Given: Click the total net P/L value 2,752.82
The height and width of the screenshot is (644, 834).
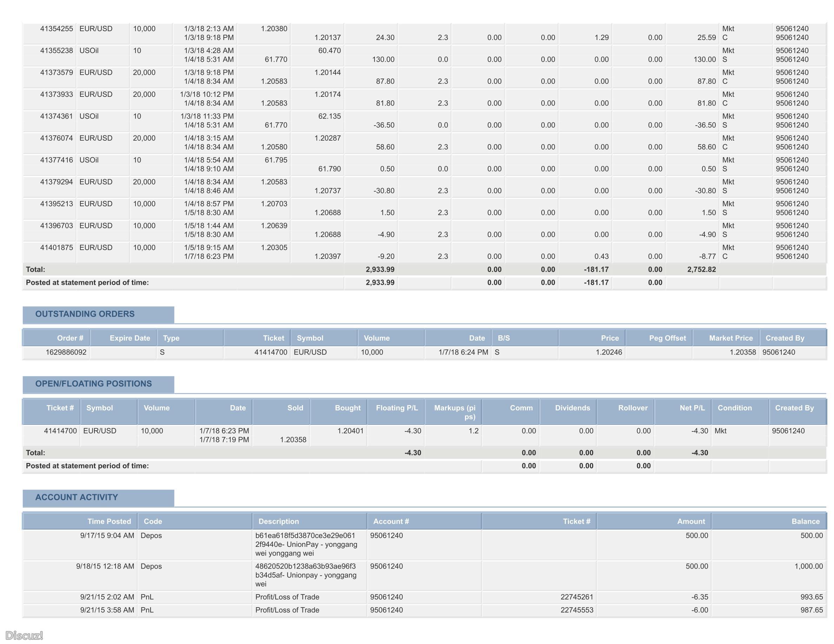Looking at the screenshot, I should [x=701, y=269].
